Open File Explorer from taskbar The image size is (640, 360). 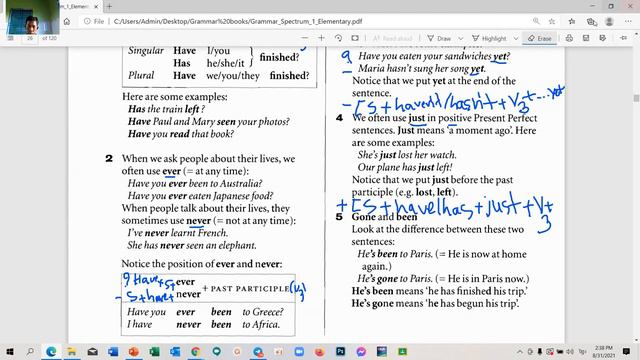click(x=71, y=351)
